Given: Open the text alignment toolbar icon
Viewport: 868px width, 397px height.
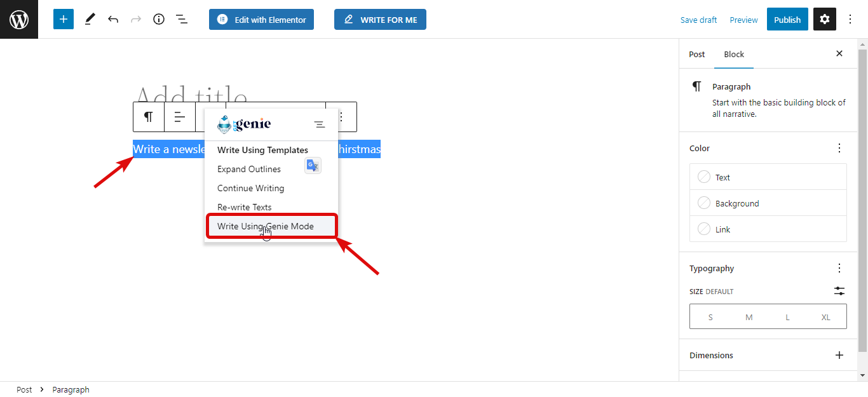Looking at the screenshot, I should pos(180,117).
